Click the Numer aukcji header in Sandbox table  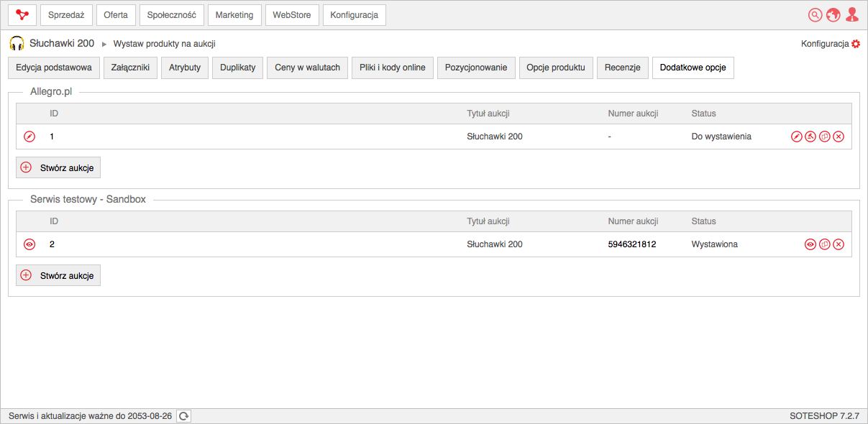[x=634, y=221]
